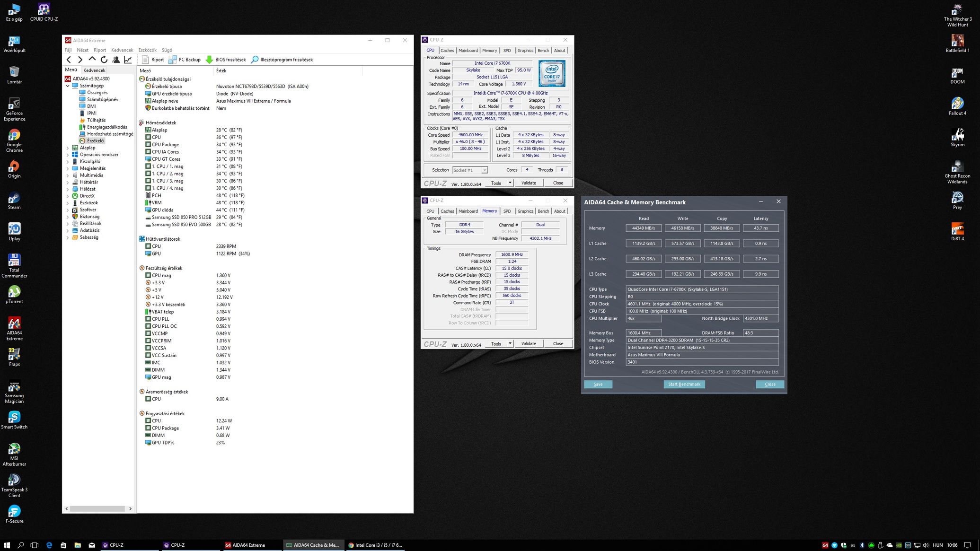Click Close in the benchmark window

point(770,384)
